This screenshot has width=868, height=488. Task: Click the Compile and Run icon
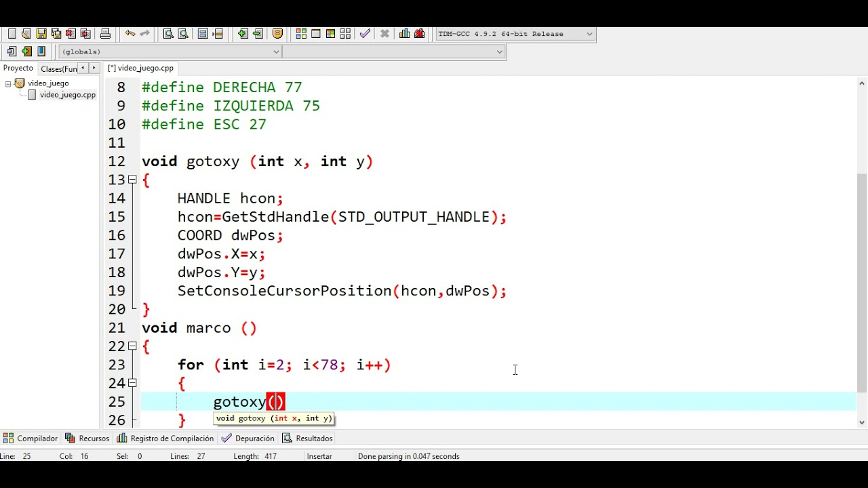(330, 34)
